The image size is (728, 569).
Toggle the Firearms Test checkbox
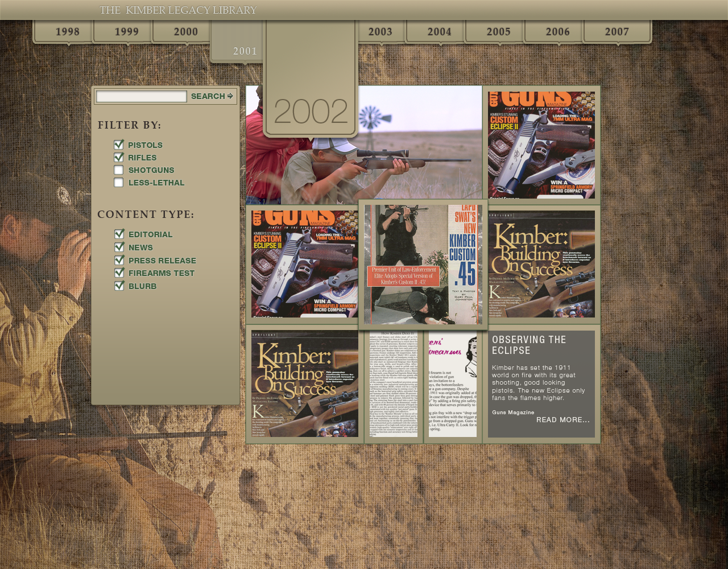pos(119,273)
